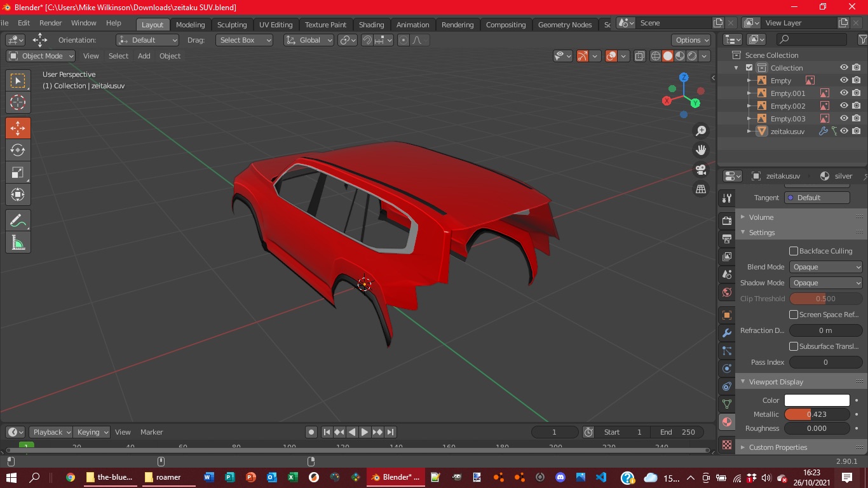
Task: Activate the Annotate pencil tool
Action: 18,220
